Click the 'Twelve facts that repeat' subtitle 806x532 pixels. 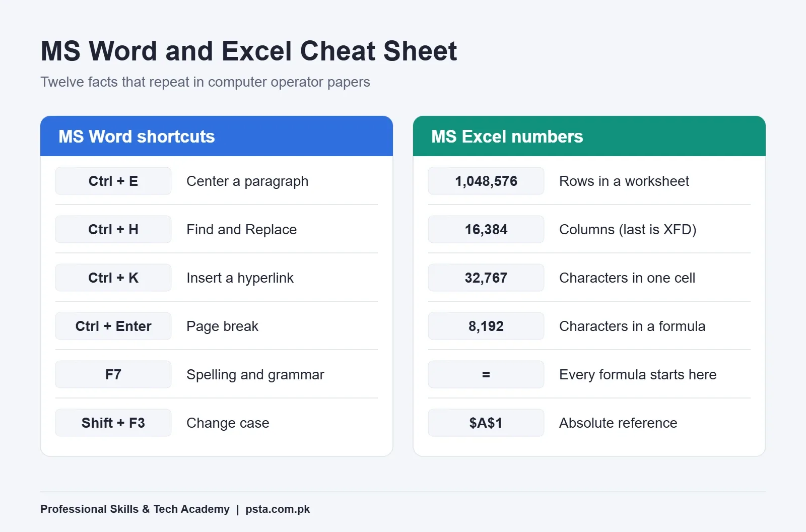coord(205,82)
